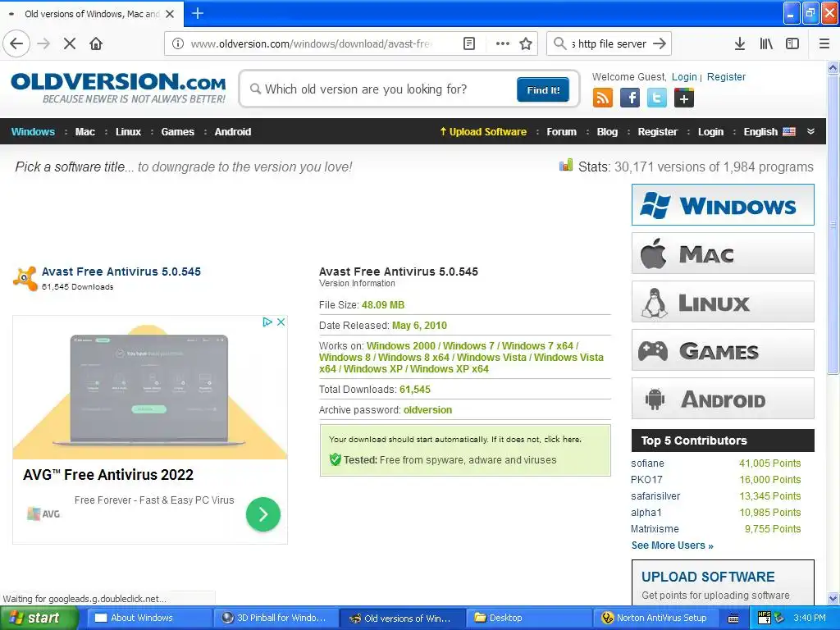
Task: Select the Android nav menu item
Action: (x=232, y=132)
